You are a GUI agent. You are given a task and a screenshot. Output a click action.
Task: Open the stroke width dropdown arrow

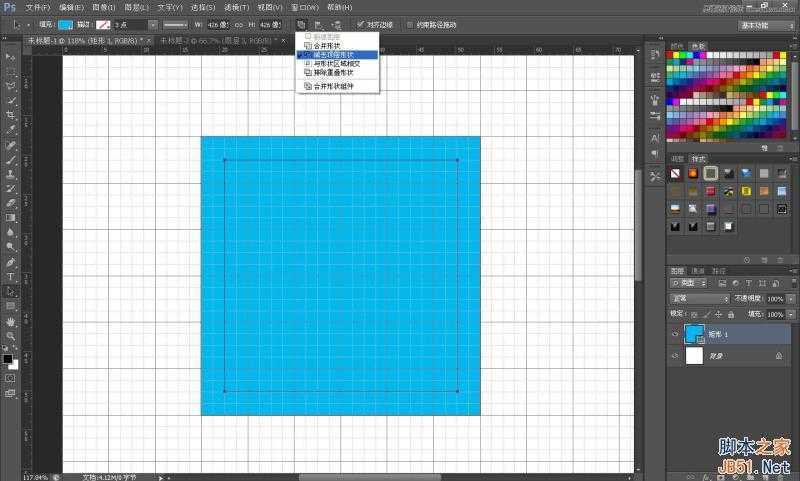(x=153, y=24)
